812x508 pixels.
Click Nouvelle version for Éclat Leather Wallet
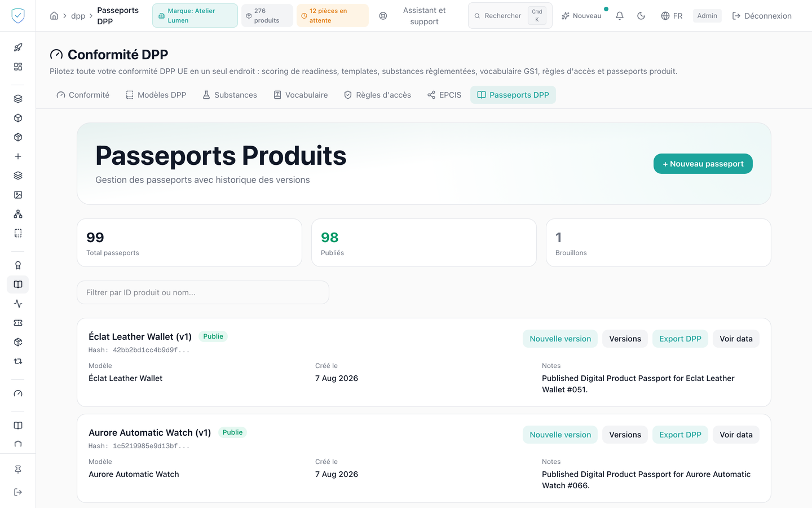[560, 339]
